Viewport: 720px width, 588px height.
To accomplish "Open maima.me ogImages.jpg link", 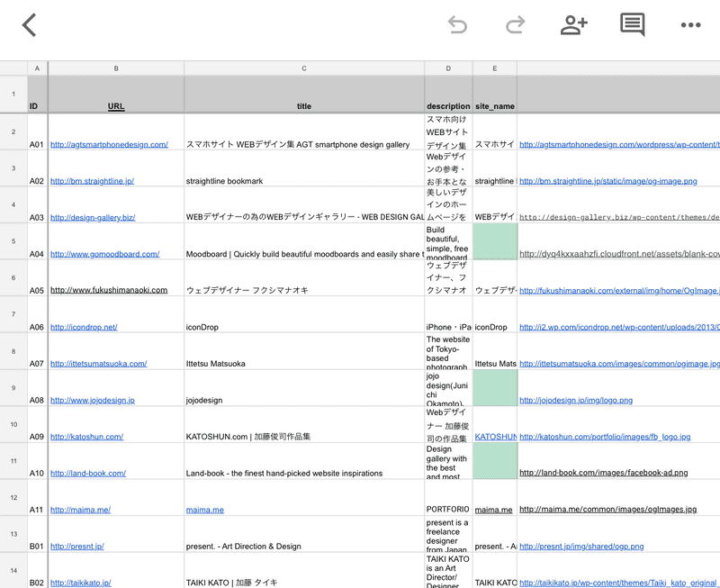I will coord(608,509).
